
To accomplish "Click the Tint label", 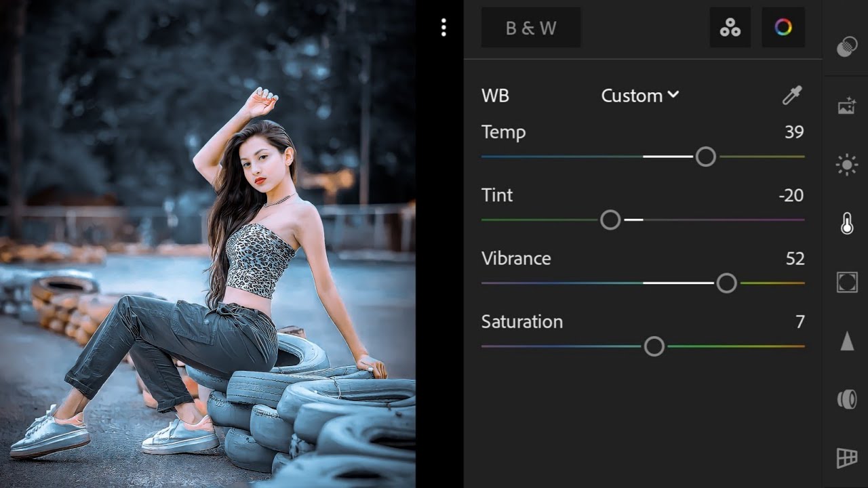I will 497,195.
